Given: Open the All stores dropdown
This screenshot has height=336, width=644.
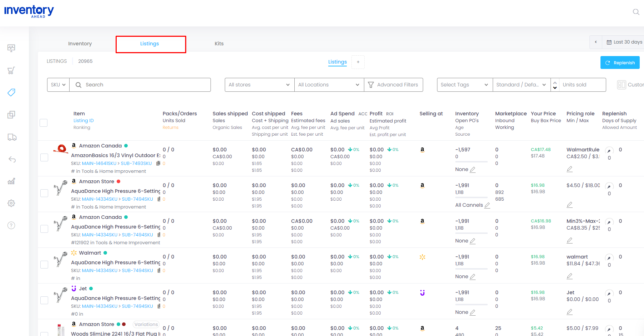Looking at the screenshot, I should point(259,85).
